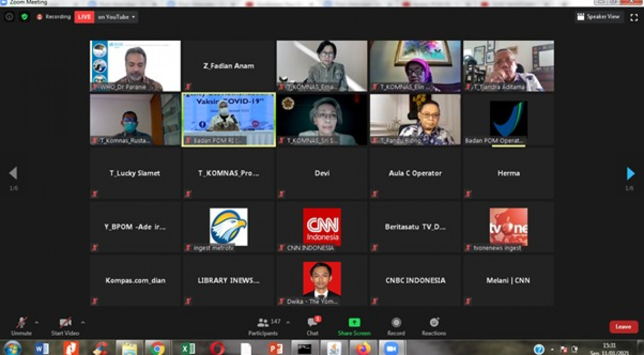Select the Badan POM RI video tile

point(229,120)
